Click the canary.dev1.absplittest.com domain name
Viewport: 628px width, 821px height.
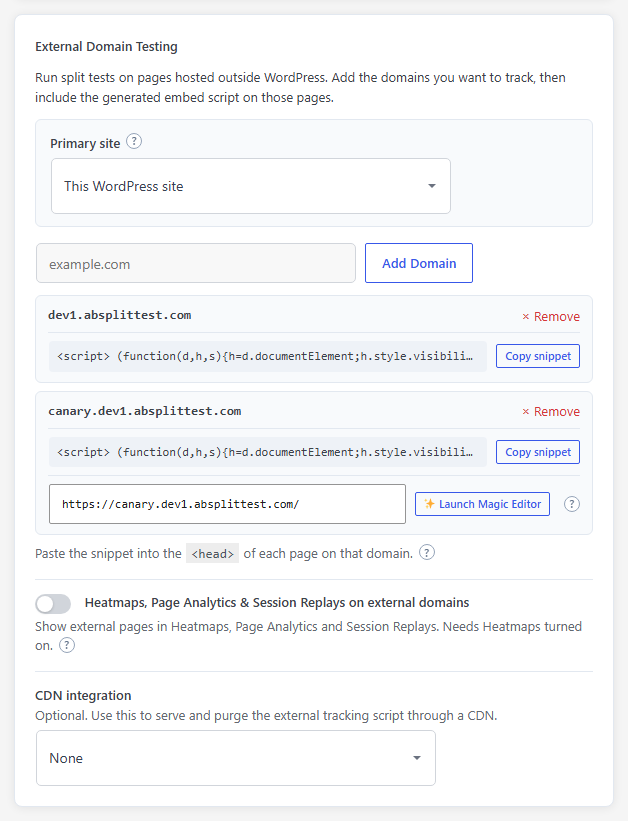click(x=145, y=411)
